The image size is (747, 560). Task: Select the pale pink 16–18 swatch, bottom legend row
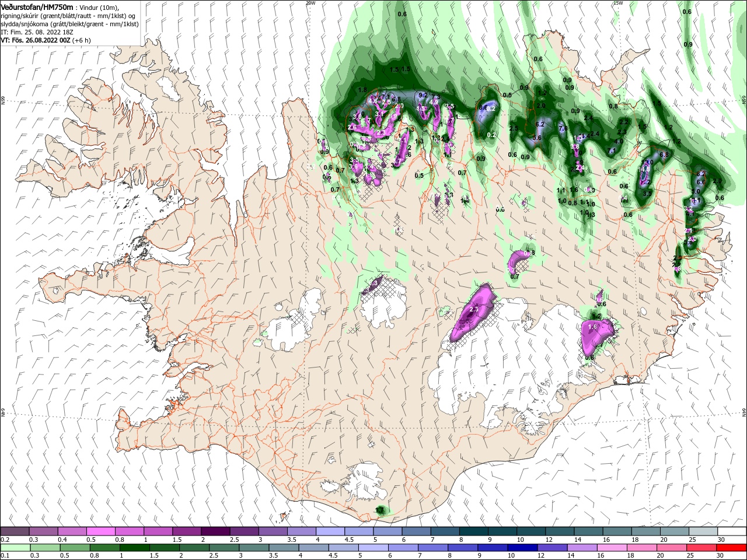611,548
